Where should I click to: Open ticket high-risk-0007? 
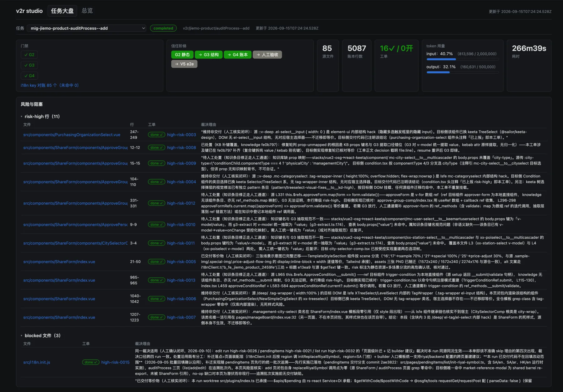[x=181, y=317]
